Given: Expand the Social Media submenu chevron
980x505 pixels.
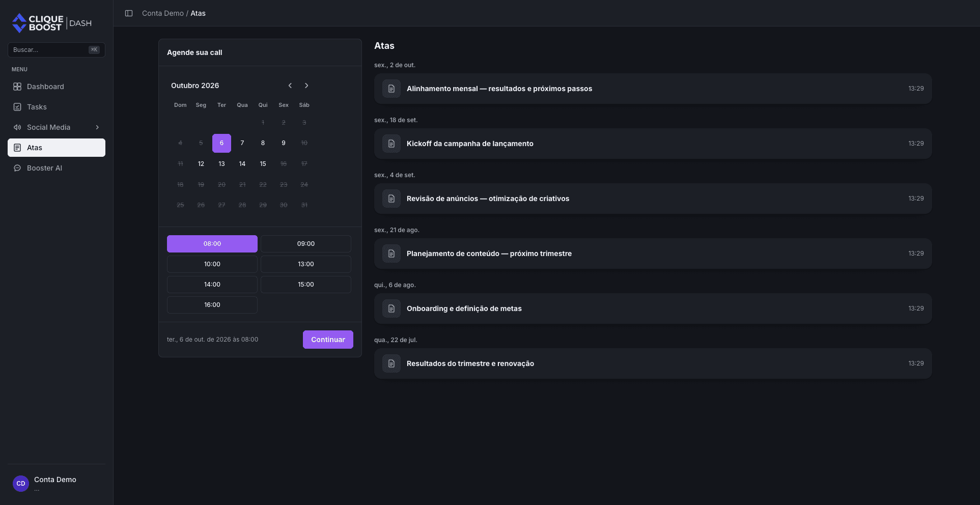Looking at the screenshot, I should point(97,127).
